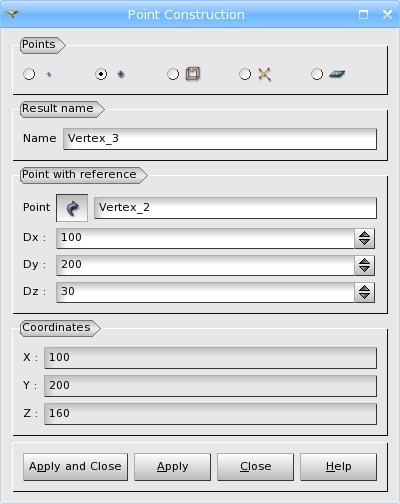
Task: Select the radio button for point on edge
Action: coord(173,74)
